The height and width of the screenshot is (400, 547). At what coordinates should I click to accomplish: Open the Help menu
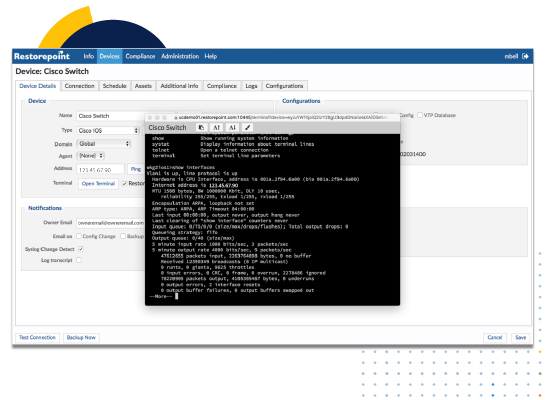pos(211,56)
